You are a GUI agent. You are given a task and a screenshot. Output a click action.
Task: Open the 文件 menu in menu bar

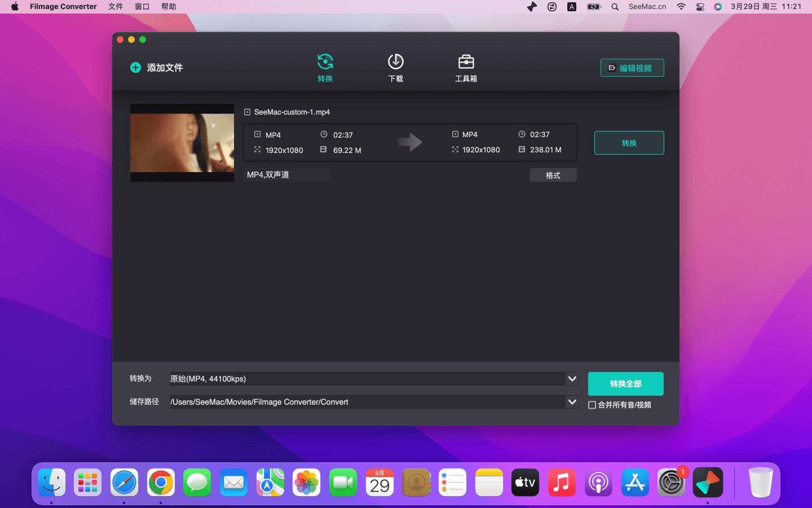pyautogui.click(x=116, y=7)
